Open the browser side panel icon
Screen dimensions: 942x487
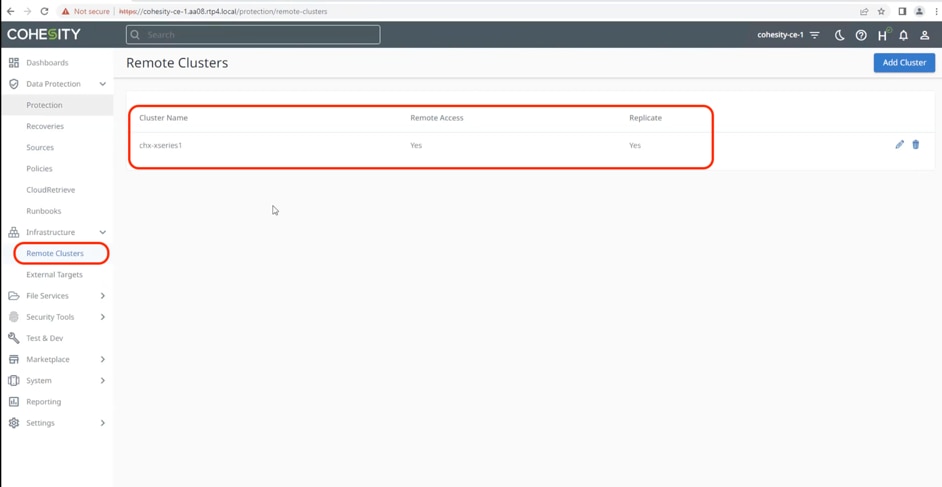pyautogui.click(x=902, y=11)
